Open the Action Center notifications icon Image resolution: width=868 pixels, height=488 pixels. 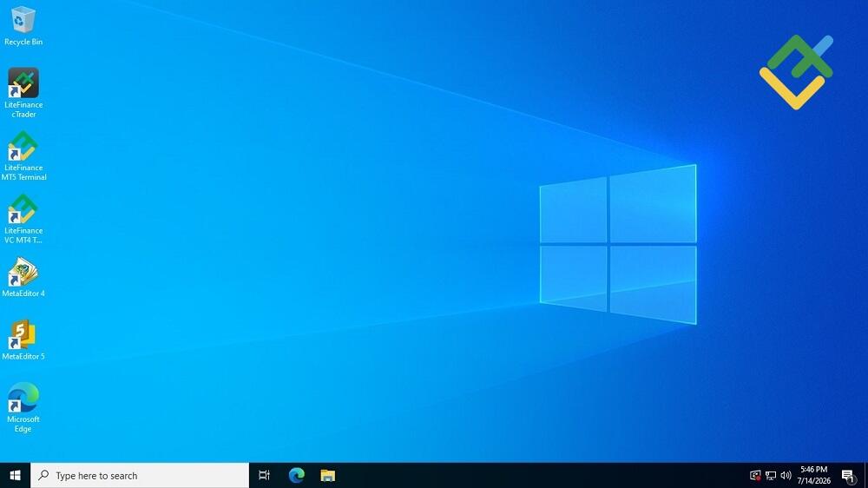[x=849, y=475]
